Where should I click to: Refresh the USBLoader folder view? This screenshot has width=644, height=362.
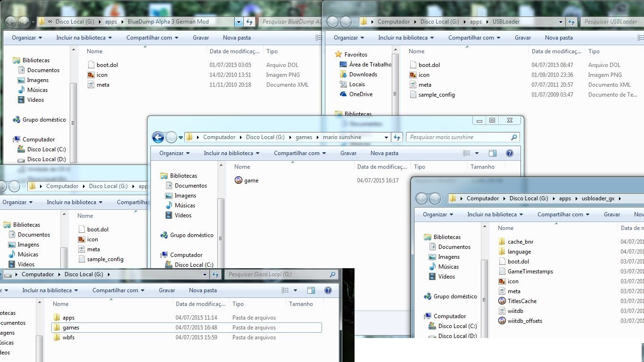point(571,22)
